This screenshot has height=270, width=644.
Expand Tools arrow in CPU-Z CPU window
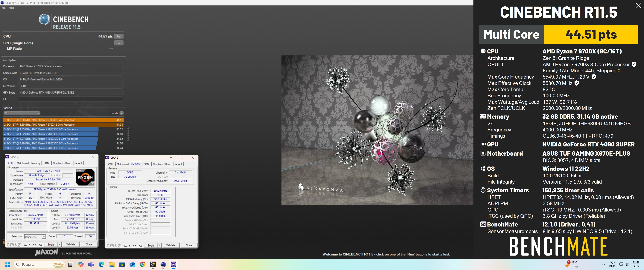click(59, 244)
